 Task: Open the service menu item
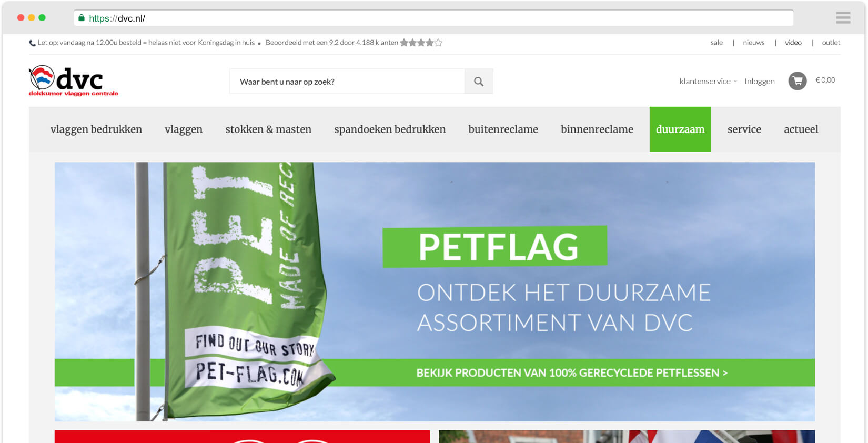(744, 129)
